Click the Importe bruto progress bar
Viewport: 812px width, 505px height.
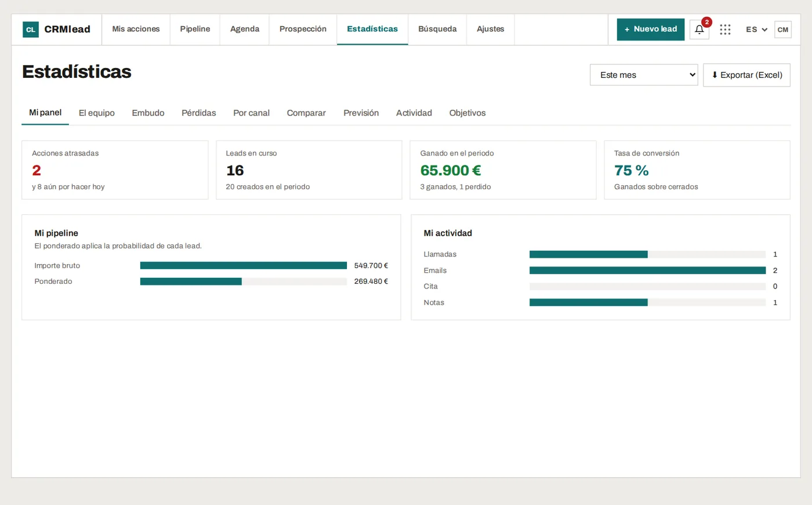pyautogui.click(x=244, y=265)
